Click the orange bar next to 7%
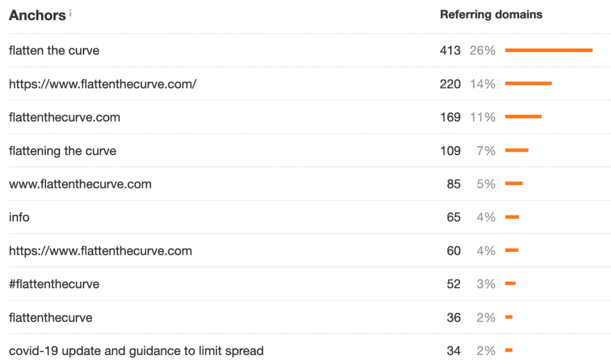The image size is (611, 364). pyautogui.click(x=517, y=150)
